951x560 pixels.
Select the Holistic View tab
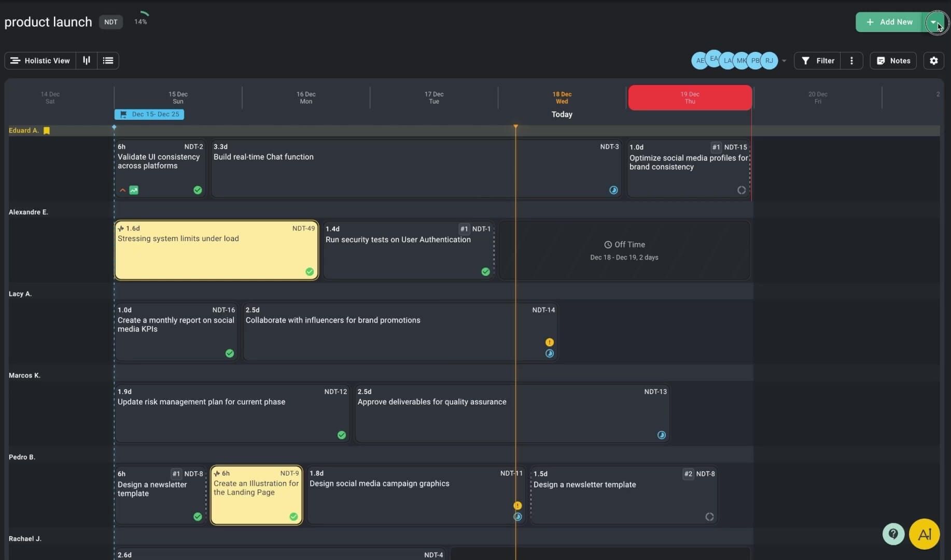[x=40, y=61]
